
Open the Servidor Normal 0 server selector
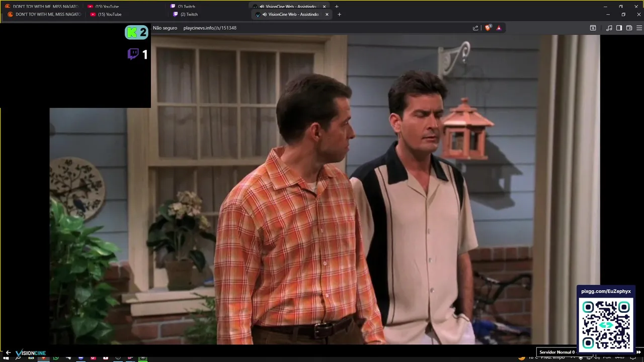[557, 352]
